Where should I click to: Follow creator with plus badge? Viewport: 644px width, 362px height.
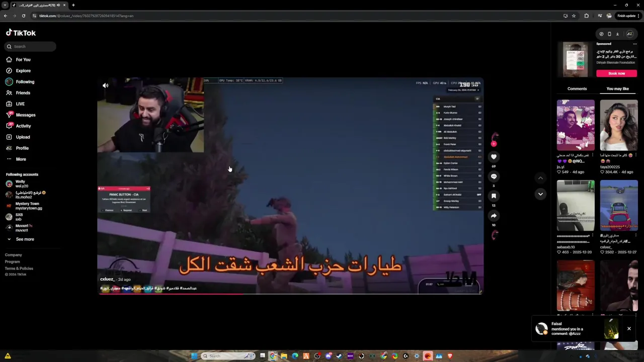[x=494, y=144]
